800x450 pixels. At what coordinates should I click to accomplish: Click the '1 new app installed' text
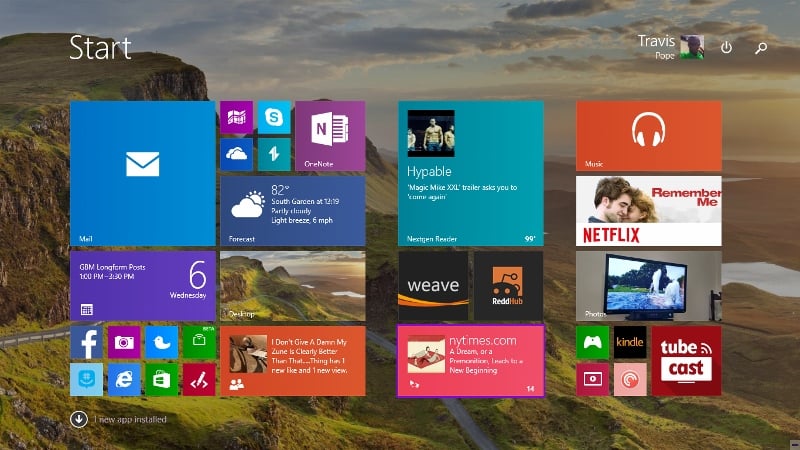point(130,419)
